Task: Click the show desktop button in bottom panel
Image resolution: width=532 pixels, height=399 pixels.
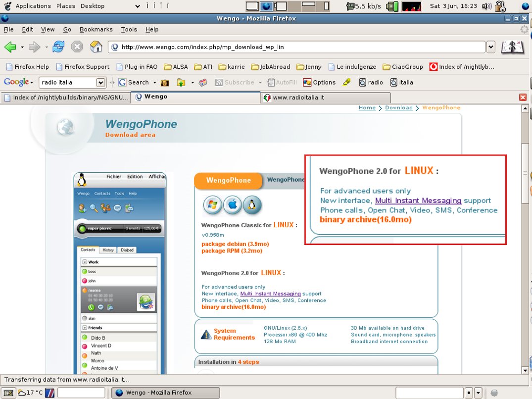Action: (8, 393)
